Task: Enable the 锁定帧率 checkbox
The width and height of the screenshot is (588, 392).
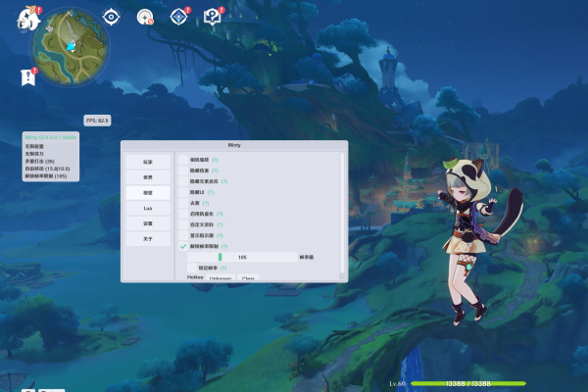Action: (192, 268)
